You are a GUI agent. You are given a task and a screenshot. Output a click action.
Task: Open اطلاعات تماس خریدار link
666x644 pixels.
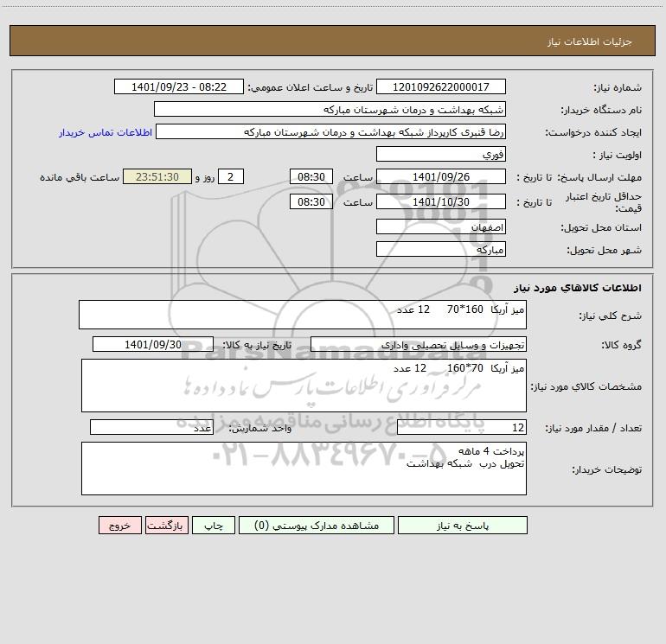106,132
